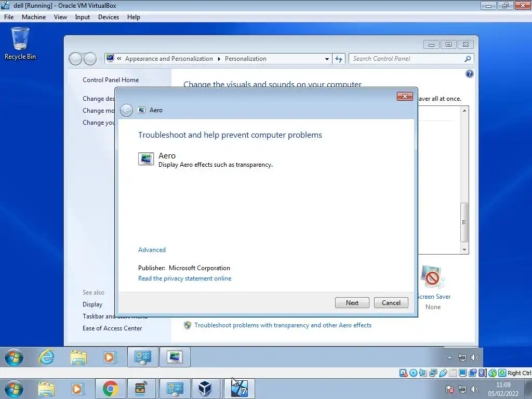The width and height of the screenshot is (532, 399).
Task: Open Advanced options in Aero troubleshooter
Action: (152, 250)
